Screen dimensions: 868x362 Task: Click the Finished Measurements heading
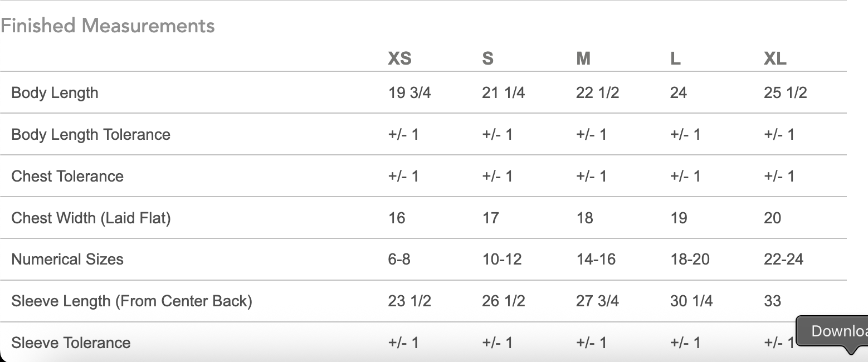click(108, 26)
